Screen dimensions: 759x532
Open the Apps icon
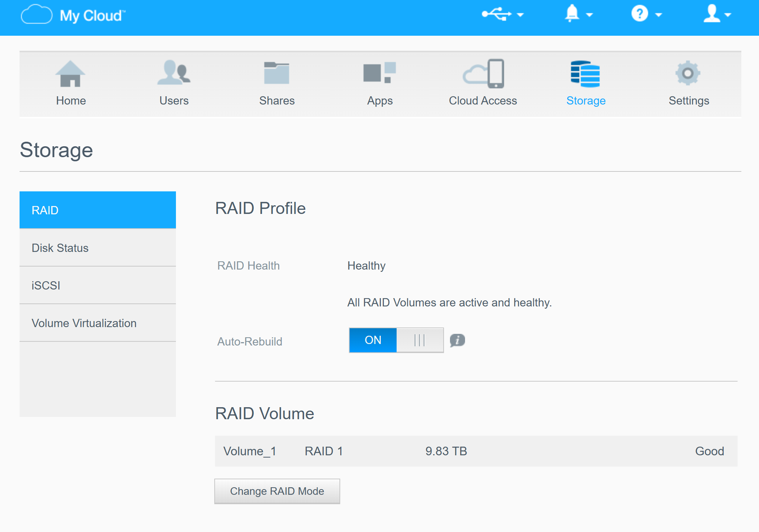(380, 73)
